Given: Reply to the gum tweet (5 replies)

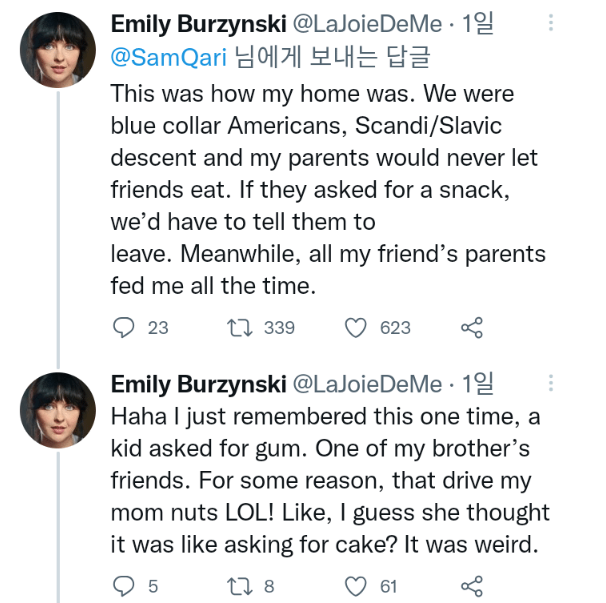Looking at the screenshot, I should (x=124, y=586).
